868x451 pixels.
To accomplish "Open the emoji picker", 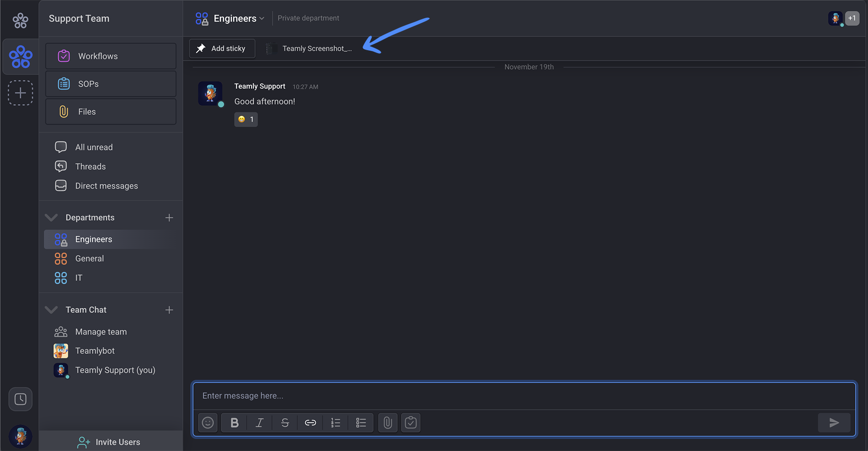I will click(208, 423).
